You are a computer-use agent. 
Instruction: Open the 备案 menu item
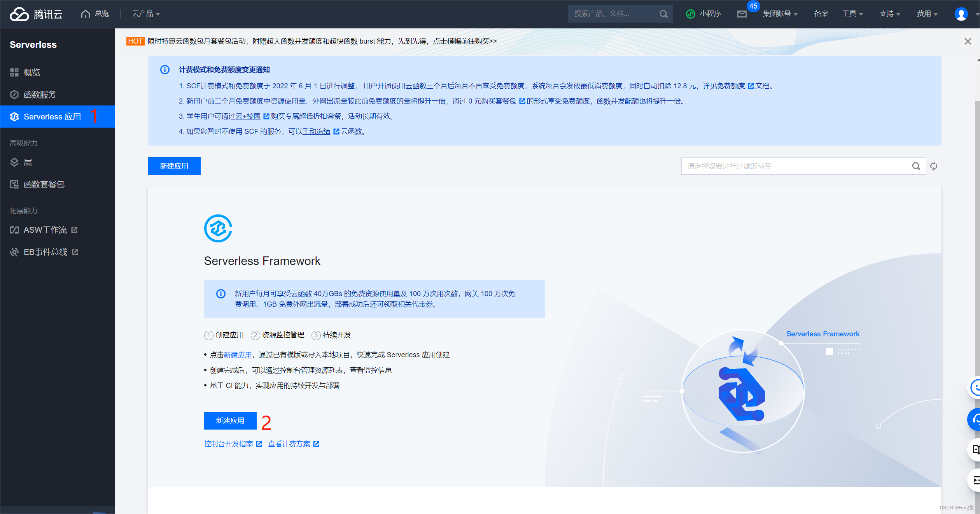tap(821, 14)
